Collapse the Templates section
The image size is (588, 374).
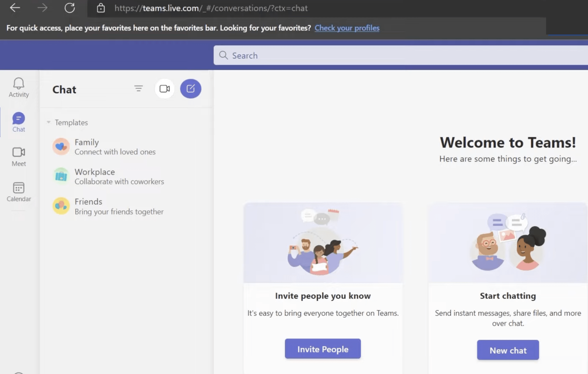pyautogui.click(x=48, y=122)
